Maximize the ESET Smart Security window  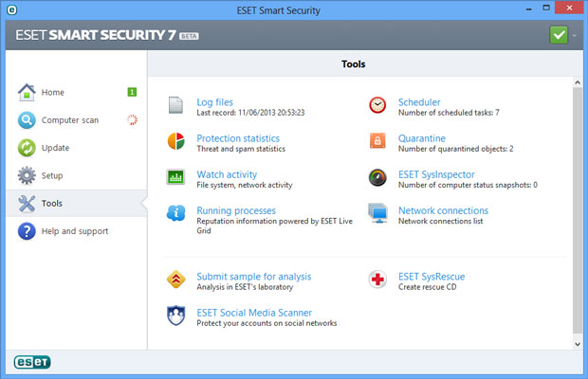click(x=546, y=8)
